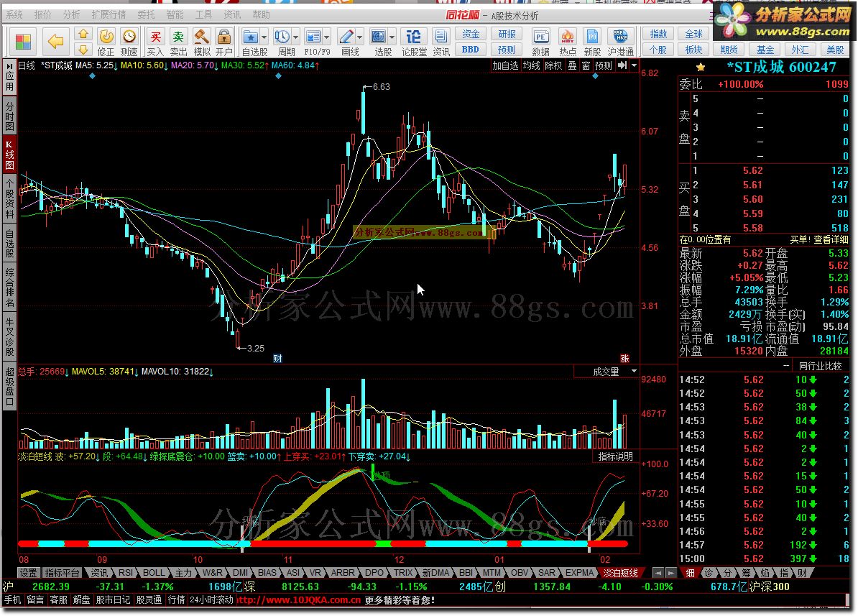Screen dimensions: 858x616
Task: Click the left scroll arrow near indicator tabs
Action: click(658, 573)
